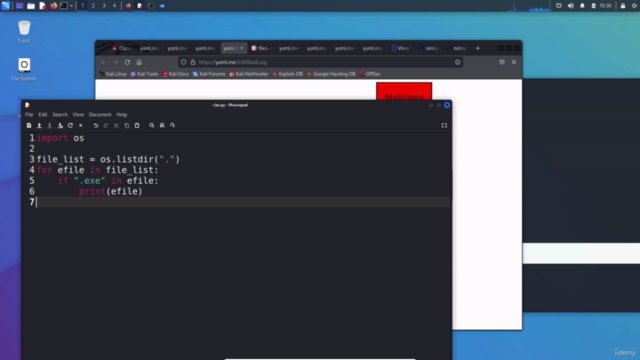Click the Redo icon in Mousepad

(106, 125)
